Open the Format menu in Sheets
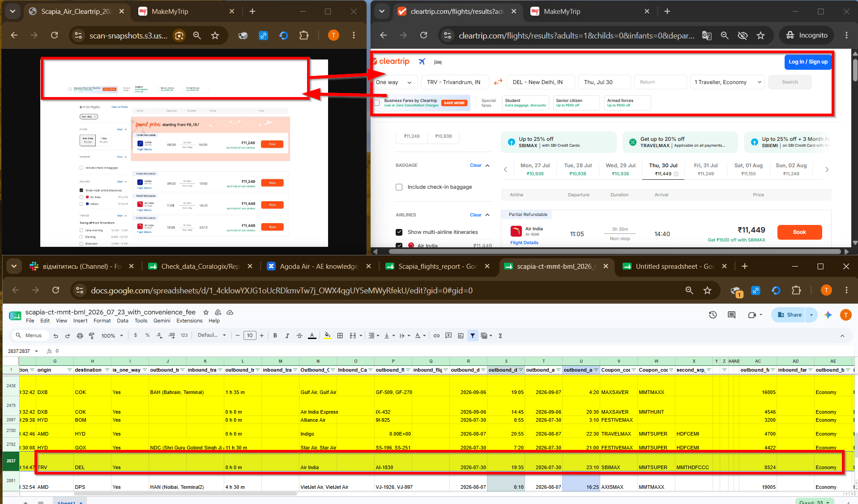The image size is (858, 504). (x=102, y=321)
